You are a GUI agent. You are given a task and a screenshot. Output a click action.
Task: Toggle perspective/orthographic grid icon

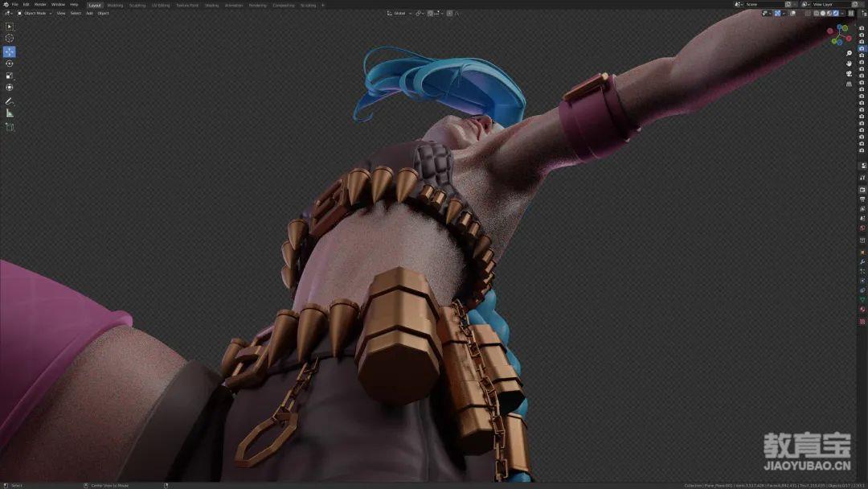point(850,84)
